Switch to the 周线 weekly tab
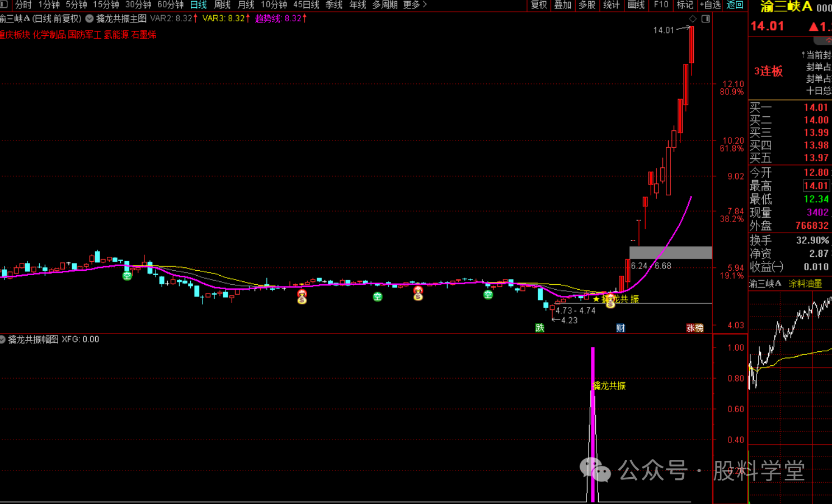 point(222,5)
